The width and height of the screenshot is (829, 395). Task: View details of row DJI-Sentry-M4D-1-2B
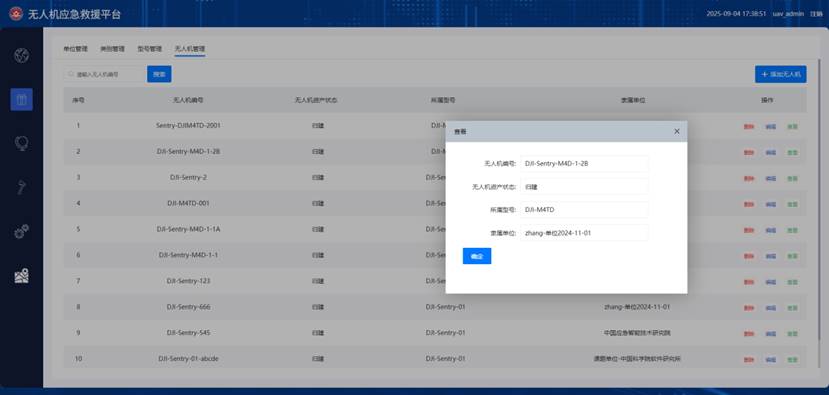point(792,152)
